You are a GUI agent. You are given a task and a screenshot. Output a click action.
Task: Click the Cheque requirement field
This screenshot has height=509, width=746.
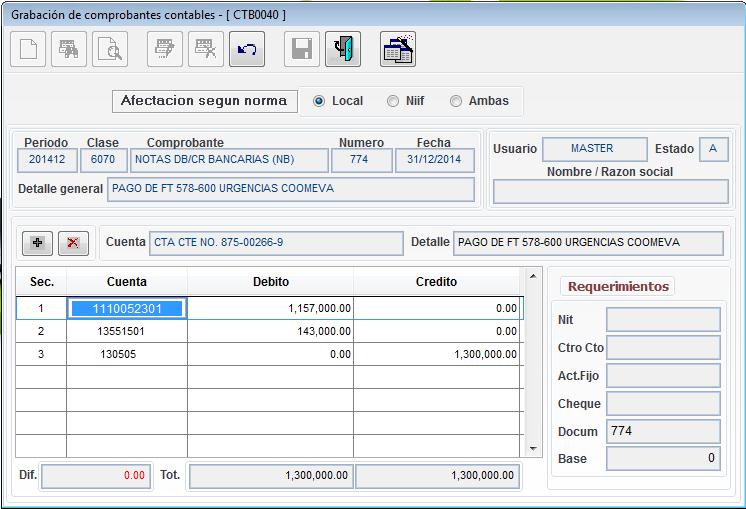tap(663, 404)
